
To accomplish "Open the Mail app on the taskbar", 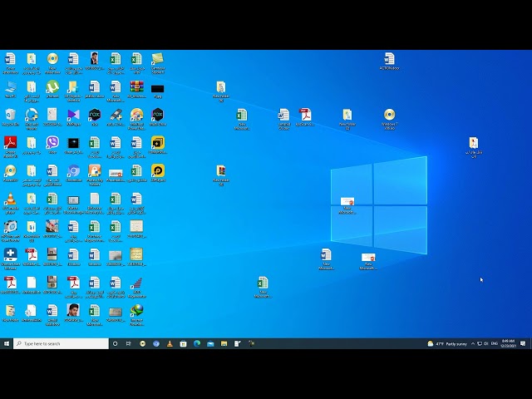I will tap(210, 343).
